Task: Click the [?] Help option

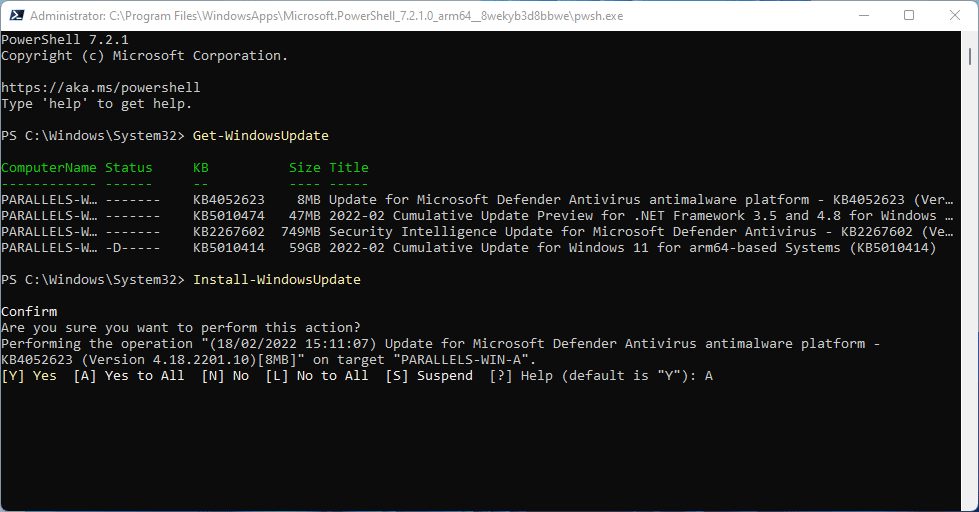Action: pyautogui.click(x=521, y=376)
